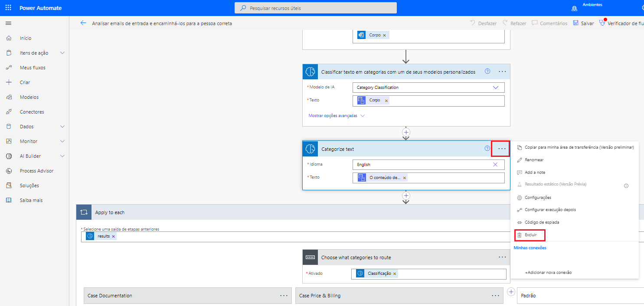Expand Mostrar opções avançadas
644x306 pixels.
tap(337, 116)
